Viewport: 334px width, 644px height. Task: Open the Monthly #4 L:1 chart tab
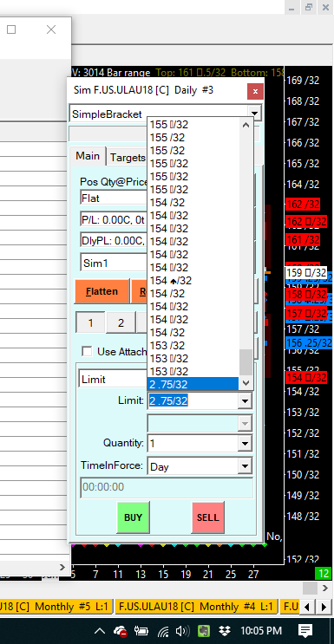(x=195, y=606)
